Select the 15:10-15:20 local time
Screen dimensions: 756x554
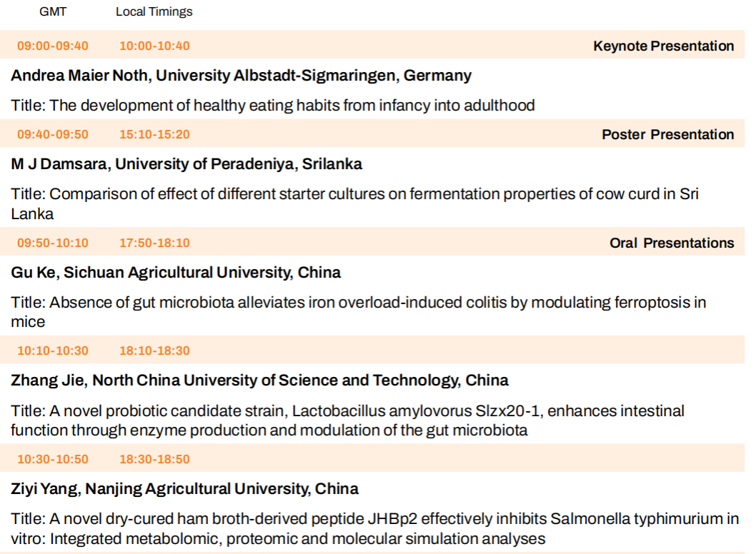pos(154,135)
